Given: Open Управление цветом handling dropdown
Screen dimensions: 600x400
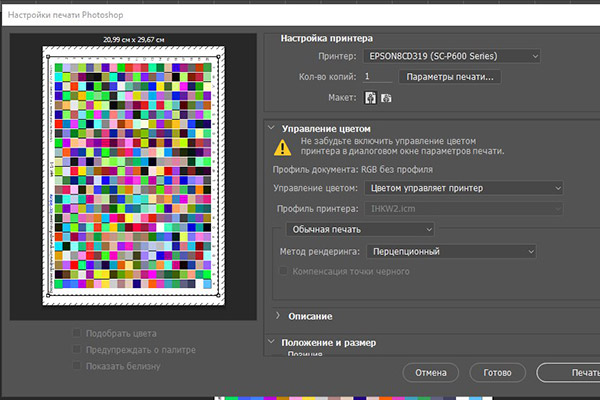Looking at the screenshot, I should [x=463, y=188].
